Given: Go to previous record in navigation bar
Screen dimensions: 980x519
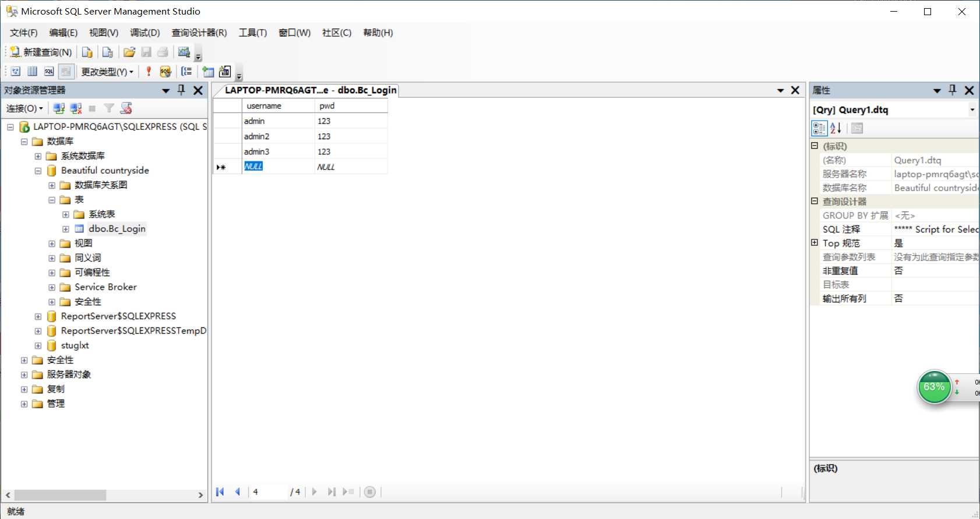Looking at the screenshot, I should (x=238, y=492).
